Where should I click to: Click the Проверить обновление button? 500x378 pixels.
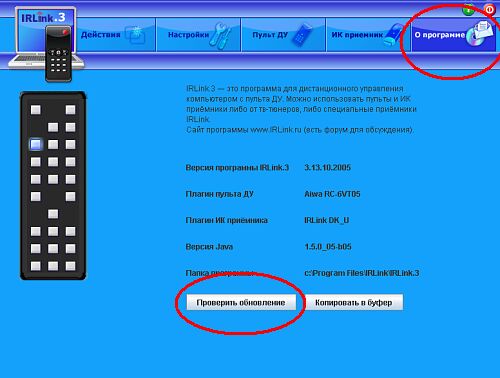pos(241,302)
